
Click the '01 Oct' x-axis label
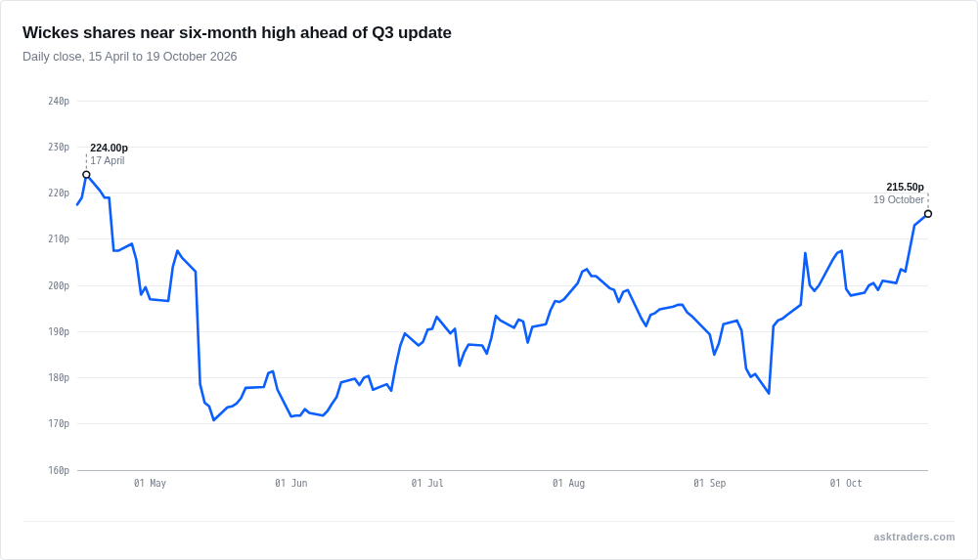[846, 484]
